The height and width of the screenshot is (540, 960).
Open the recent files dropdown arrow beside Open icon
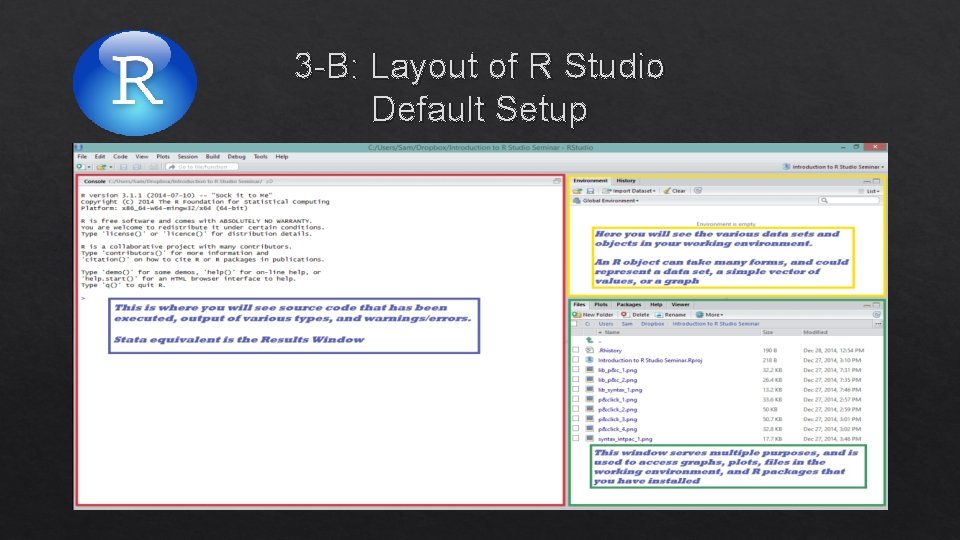(111, 167)
